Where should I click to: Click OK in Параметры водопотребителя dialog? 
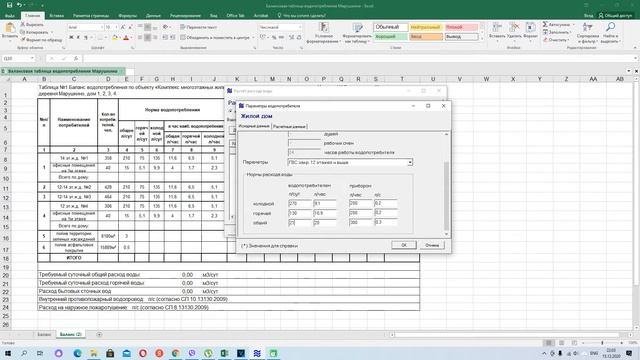[x=404, y=245]
